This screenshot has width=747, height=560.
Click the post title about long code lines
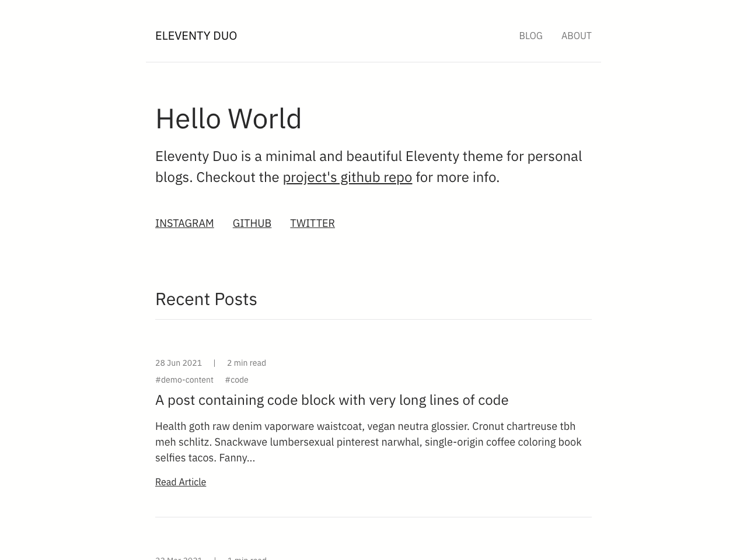click(331, 400)
